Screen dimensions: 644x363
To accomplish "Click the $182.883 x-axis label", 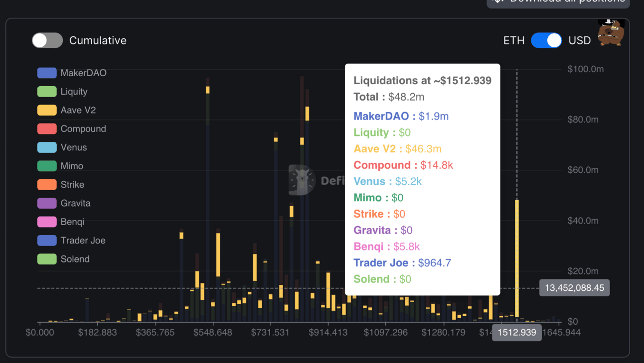I will pyautogui.click(x=98, y=332).
